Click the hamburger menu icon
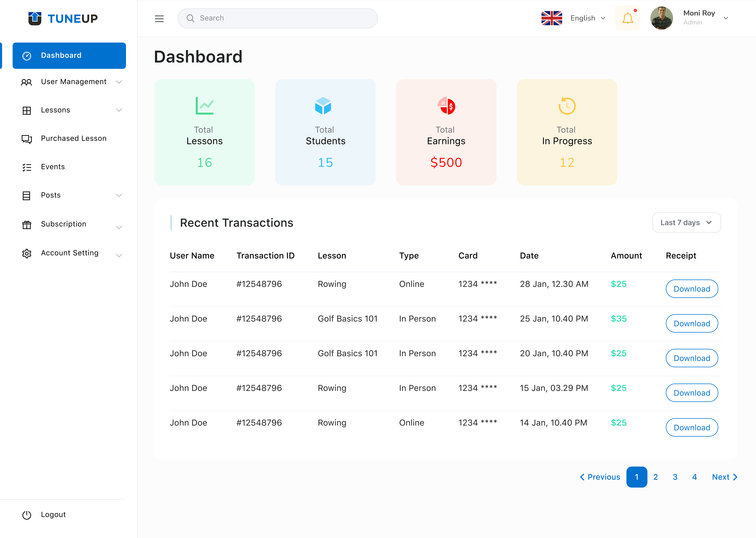756x538 pixels. [x=159, y=19]
